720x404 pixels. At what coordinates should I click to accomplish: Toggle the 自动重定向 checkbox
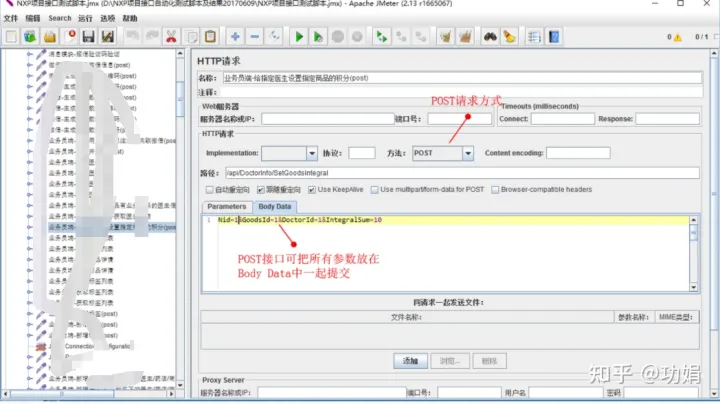pyautogui.click(x=209, y=190)
